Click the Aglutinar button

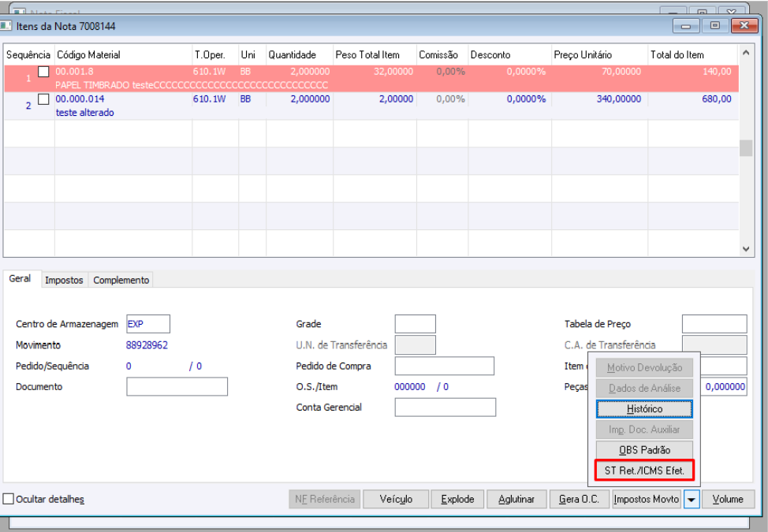point(516,499)
